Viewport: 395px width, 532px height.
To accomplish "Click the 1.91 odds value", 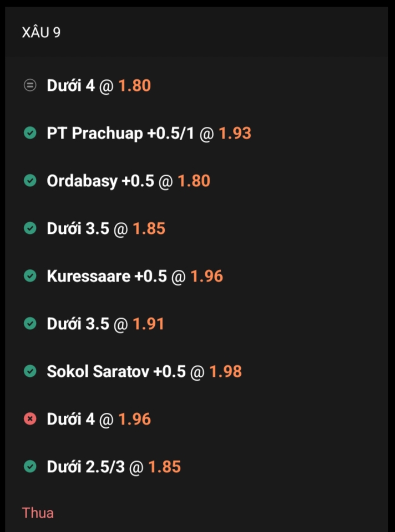I will [x=148, y=324].
